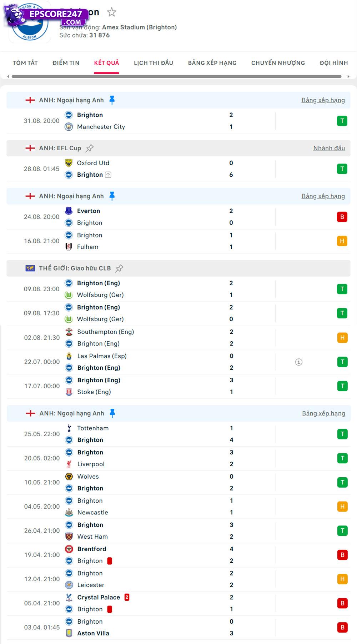Select the green T badge for Brighton vs City
Viewport: 357px width, 644px height.
click(x=343, y=121)
